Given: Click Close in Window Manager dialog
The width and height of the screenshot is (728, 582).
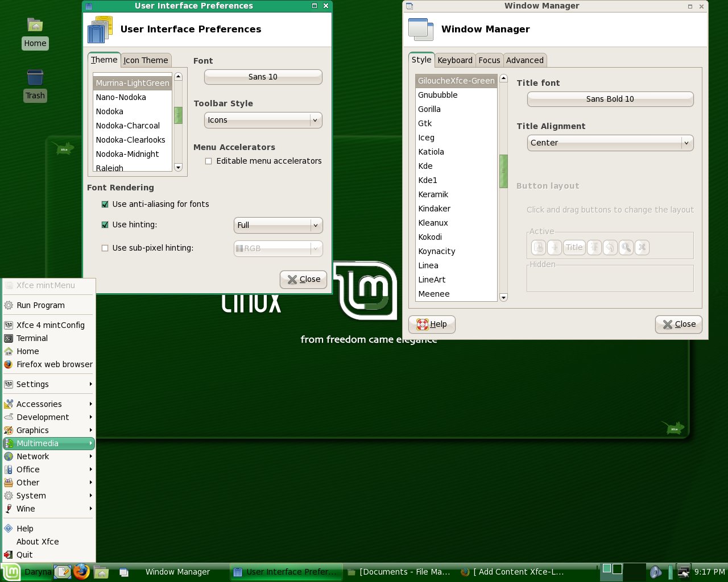Looking at the screenshot, I should tap(679, 324).
